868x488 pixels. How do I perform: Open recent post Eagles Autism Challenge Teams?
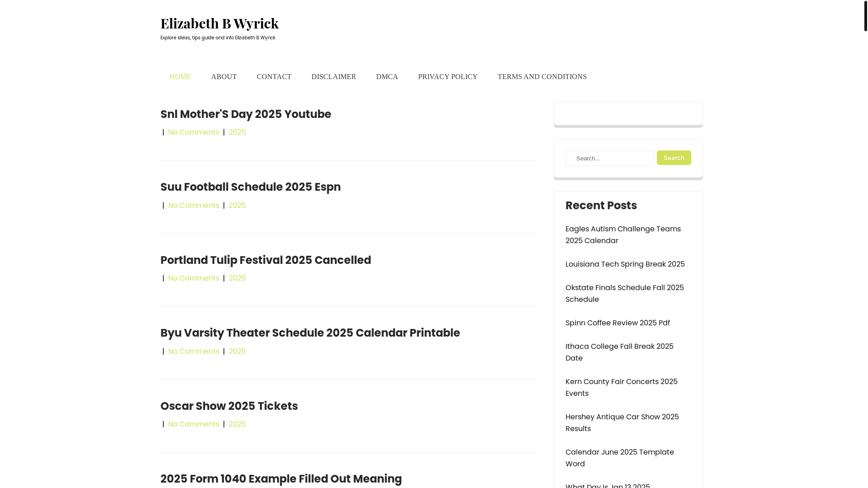pos(623,235)
